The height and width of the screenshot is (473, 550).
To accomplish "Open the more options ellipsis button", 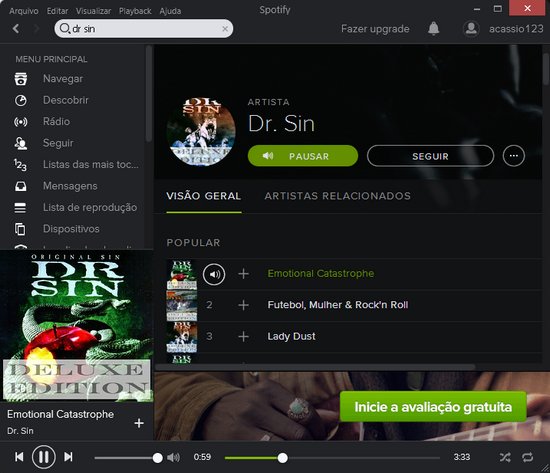I will point(514,155).
